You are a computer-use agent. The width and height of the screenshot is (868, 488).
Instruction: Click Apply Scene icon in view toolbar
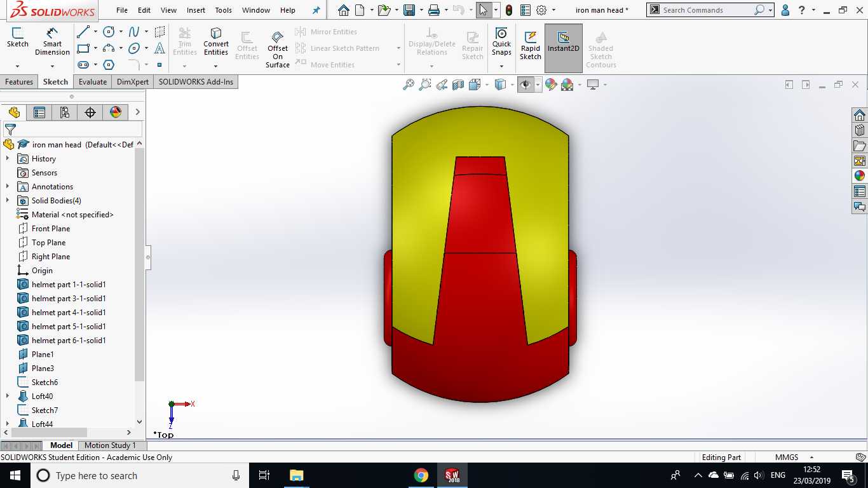coord(567,85)
